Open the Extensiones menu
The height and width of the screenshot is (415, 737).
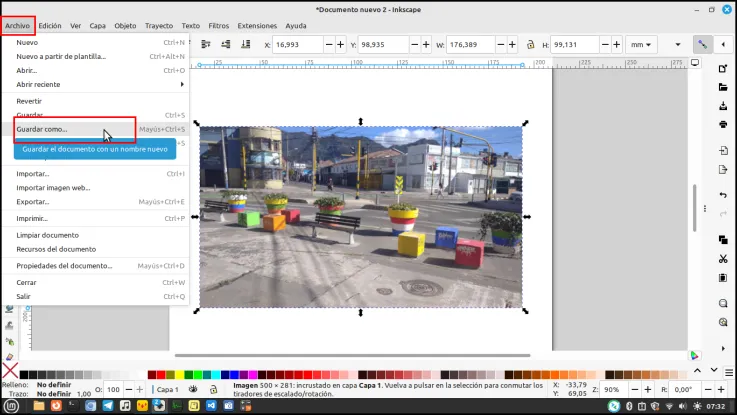[257, 26]
